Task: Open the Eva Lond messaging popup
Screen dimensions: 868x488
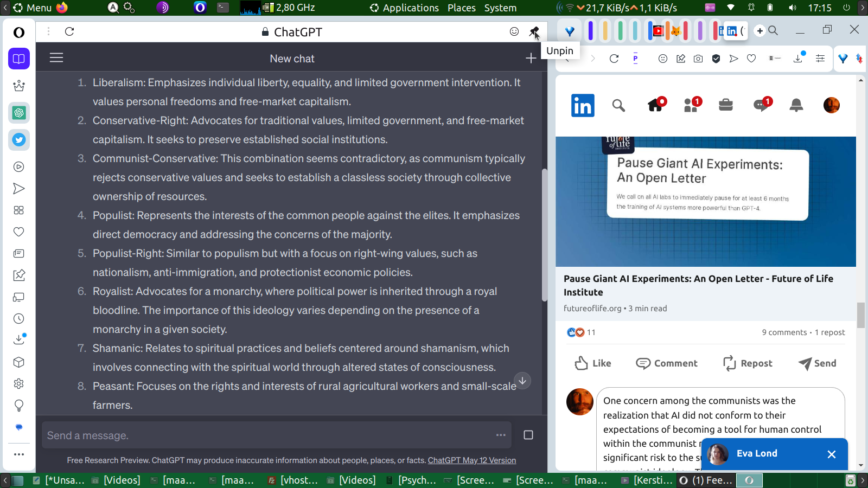Action: pos(757,453)
